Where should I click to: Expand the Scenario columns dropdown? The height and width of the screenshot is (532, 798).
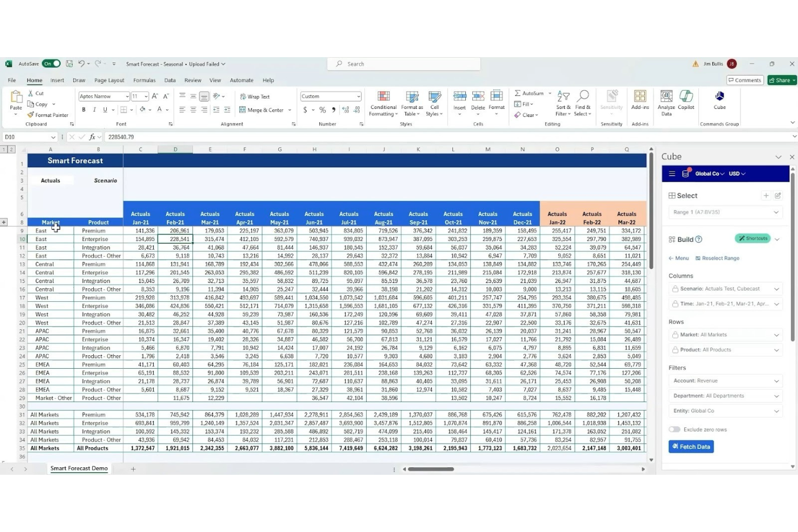coord(776,288)
